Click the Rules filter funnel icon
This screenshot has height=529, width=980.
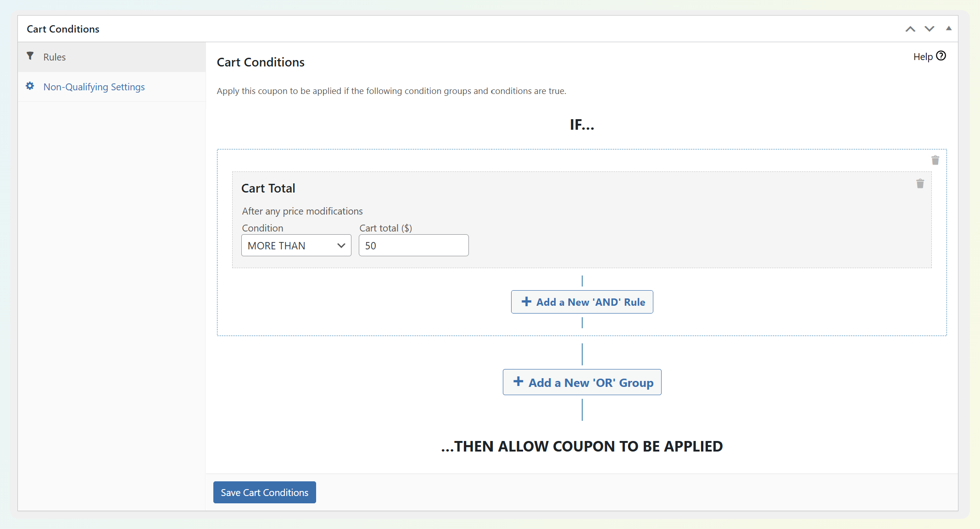tap(30, 56)
